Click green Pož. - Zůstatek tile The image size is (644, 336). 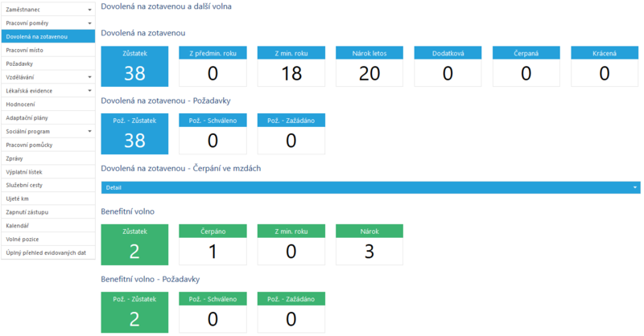(x=134, y=312)
